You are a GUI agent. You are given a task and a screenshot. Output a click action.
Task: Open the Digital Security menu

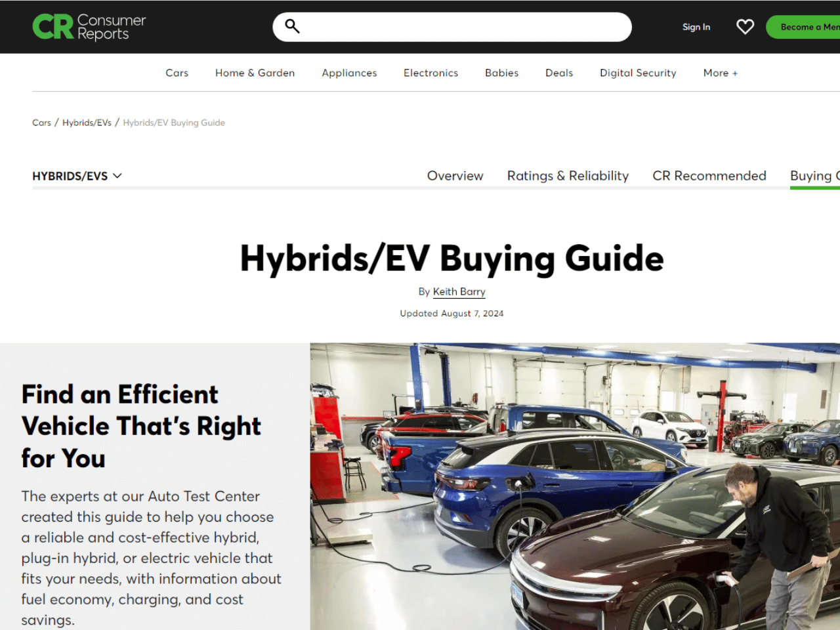[x=638, y=73]
